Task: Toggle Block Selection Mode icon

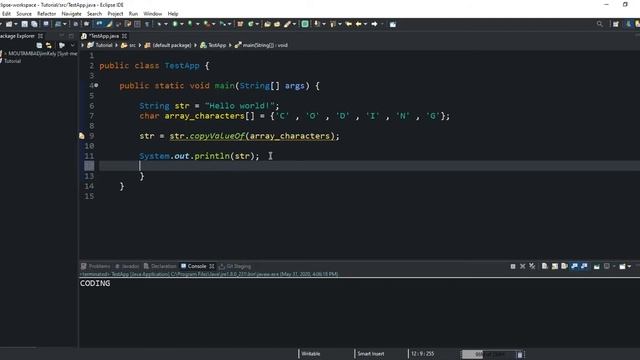Action: (137, 24)
